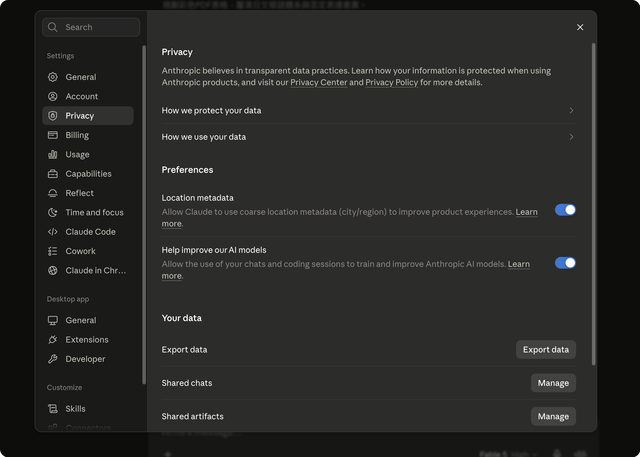The height and width of the screenshot is (457, 640).
Task: Open the Capabilities label
Action: click(89, 174)
